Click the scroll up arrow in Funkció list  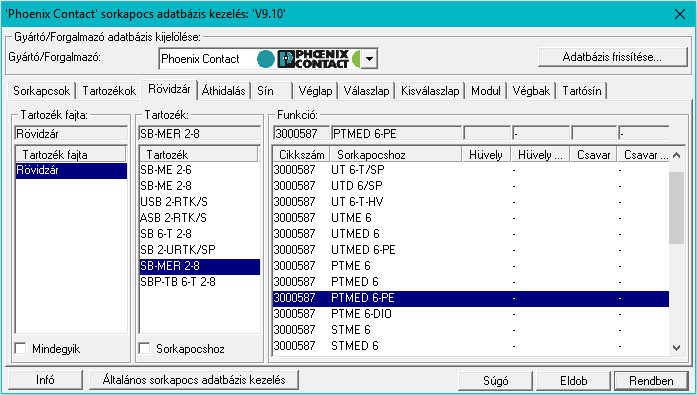tap(677, 155)
